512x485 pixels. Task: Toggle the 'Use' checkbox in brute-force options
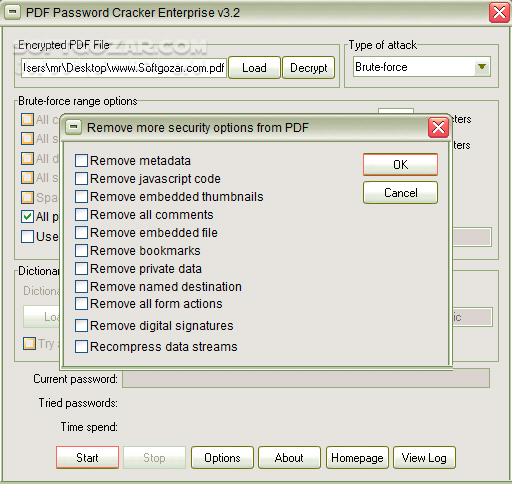[x=27, y=236]
